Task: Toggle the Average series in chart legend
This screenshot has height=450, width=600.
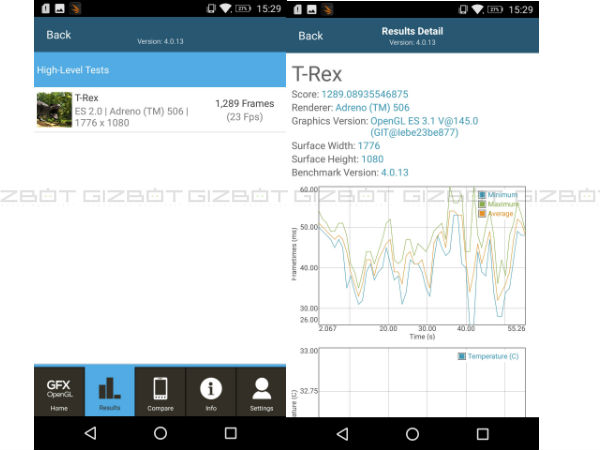Action: point(482,213)
